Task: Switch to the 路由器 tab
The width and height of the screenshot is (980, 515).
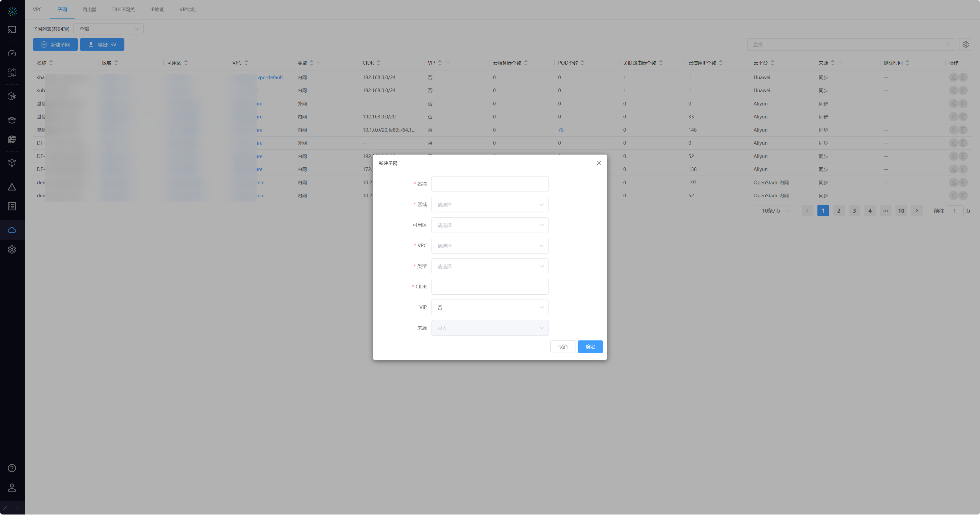Action: [x=89, y=9]
